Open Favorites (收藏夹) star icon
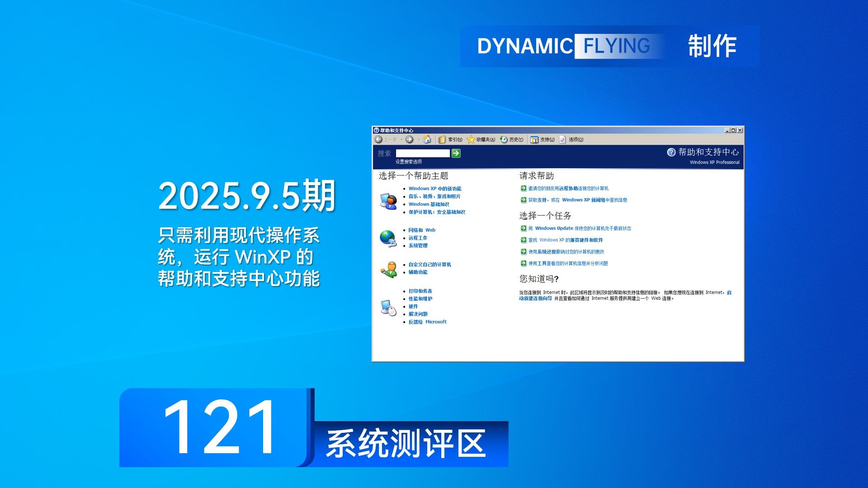 click(471, 140)
